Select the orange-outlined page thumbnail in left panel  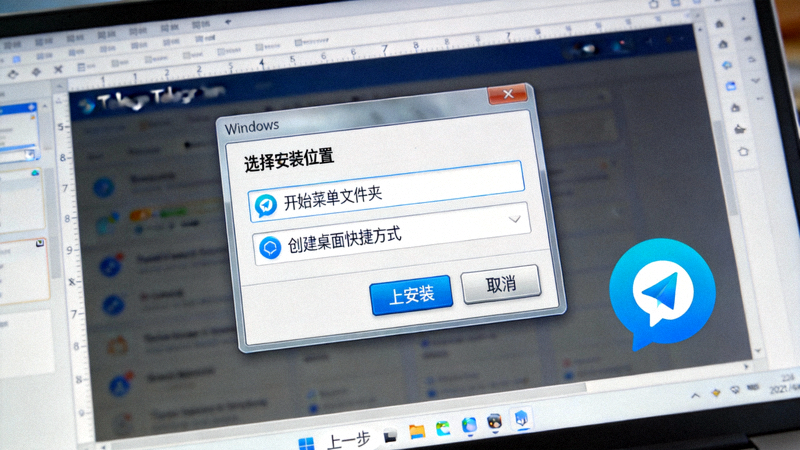click(x=23, y=270)
